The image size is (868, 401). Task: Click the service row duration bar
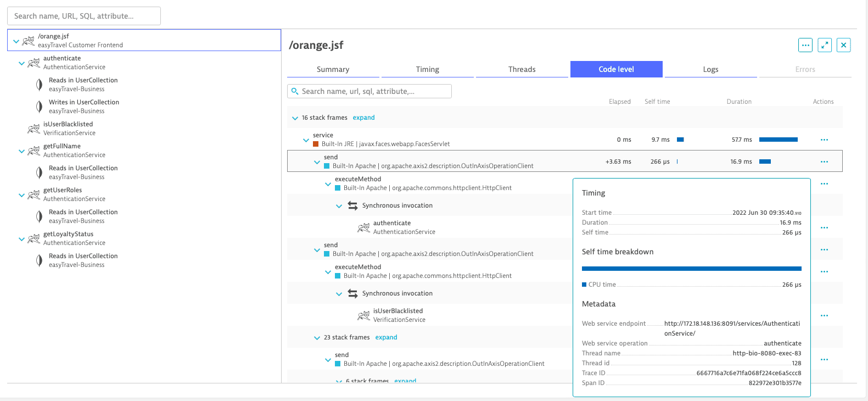click(778, 140)
